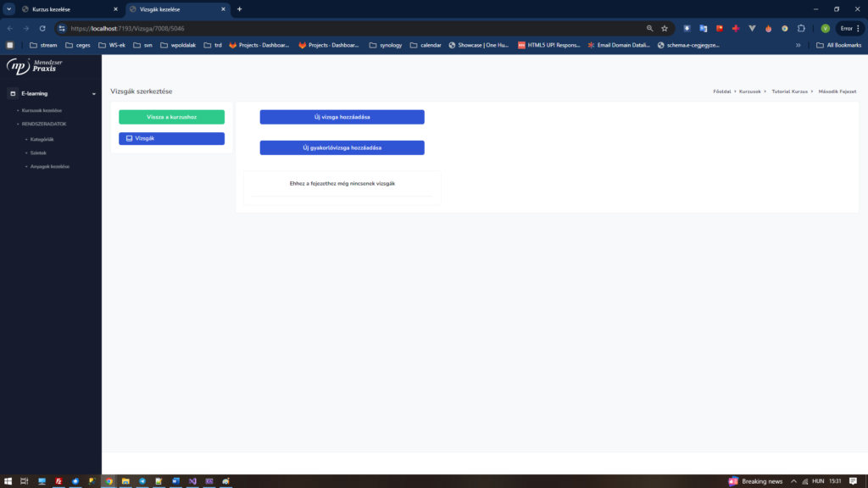Bookmark this page with the star icon
The width and height of the screenshot is (868, 488).
coord(665,28)
